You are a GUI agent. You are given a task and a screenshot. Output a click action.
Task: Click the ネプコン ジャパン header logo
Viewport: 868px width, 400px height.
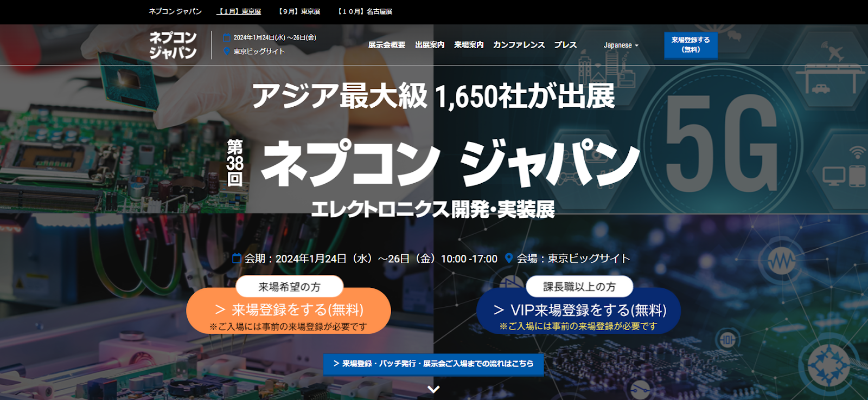pyautogui.click(x=173, y=45)
